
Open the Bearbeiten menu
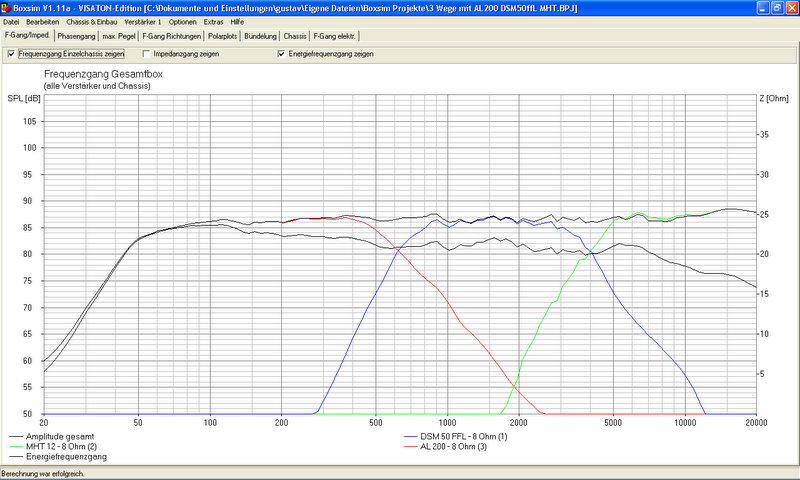[42, 21]
